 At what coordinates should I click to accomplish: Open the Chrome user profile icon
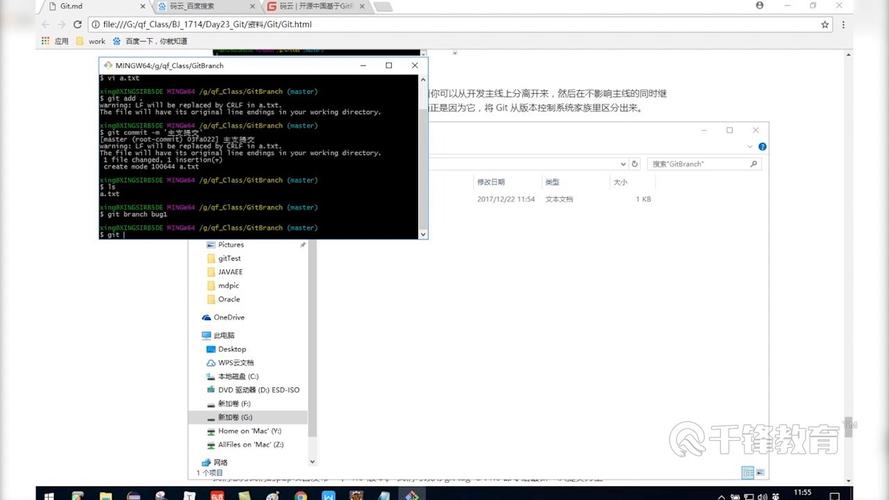[760, 5]
